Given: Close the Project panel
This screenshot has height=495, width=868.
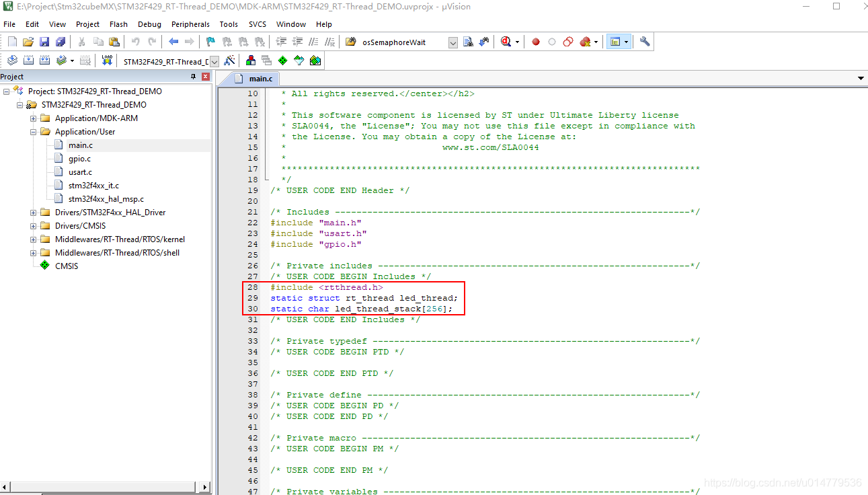Looking at the screenshot, I should [206, 77].
